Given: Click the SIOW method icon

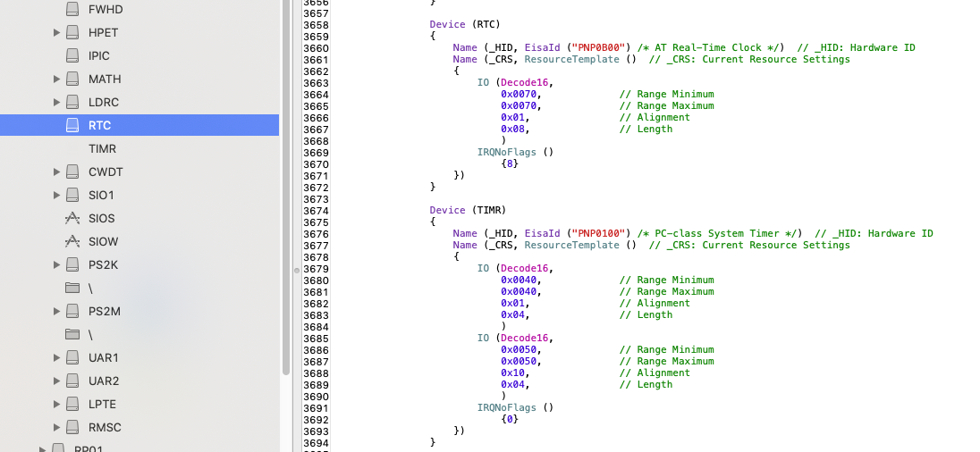Looking at the screenshot, I should (x=73, y=241).
